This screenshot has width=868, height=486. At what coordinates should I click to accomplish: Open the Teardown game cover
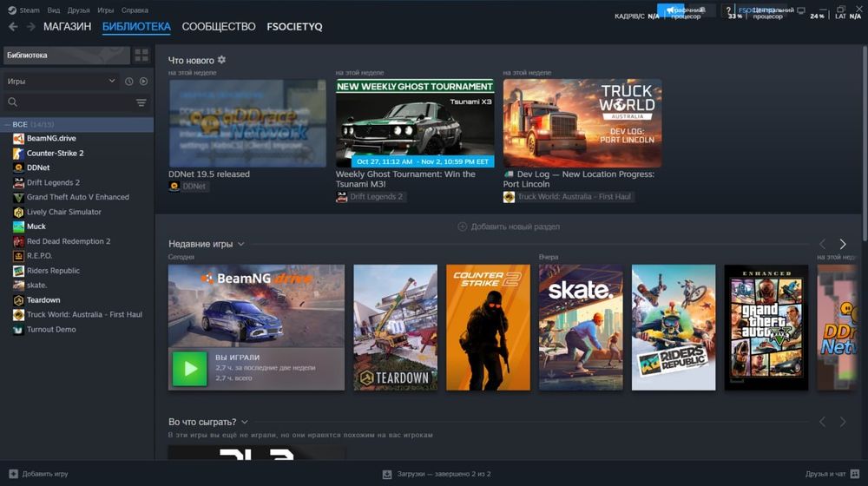[395, 327]
